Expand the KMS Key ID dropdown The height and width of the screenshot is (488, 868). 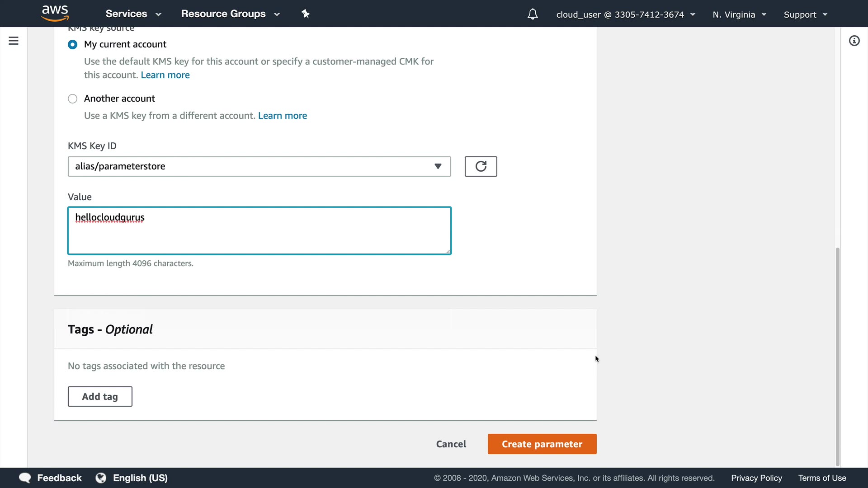pos(259,166)
